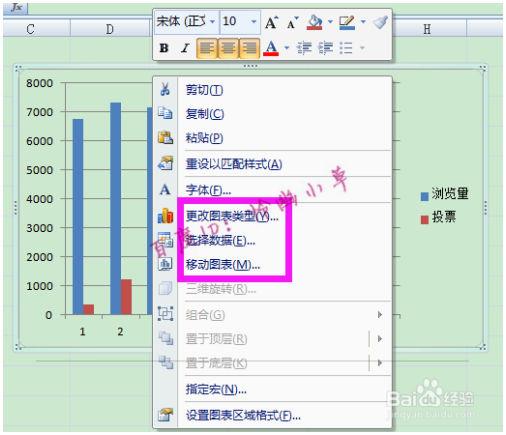The height and width of the screenshot is (435, 506).
Task: Select 移动图表(M) menu entry
Action: click(223, 265)
